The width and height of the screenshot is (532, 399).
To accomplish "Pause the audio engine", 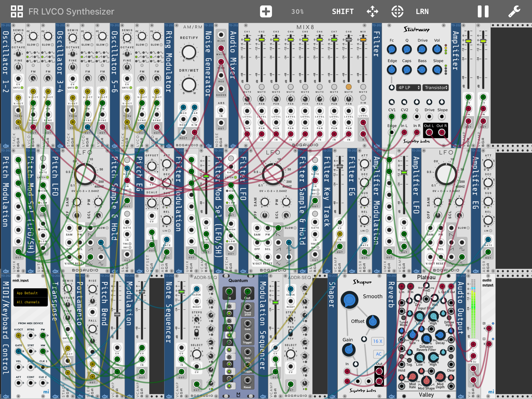I will tap(483, 11).
